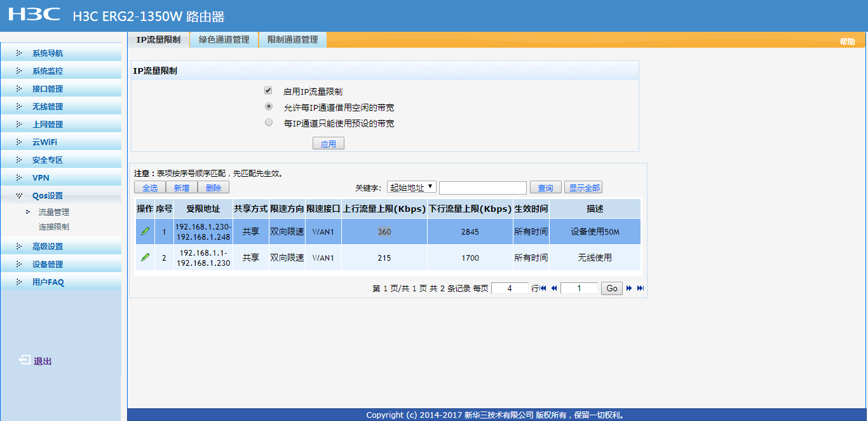The height and width of the screenshot is (421, 868).
Task: Click the 退出 logout link
Action: tap(43, 361)
